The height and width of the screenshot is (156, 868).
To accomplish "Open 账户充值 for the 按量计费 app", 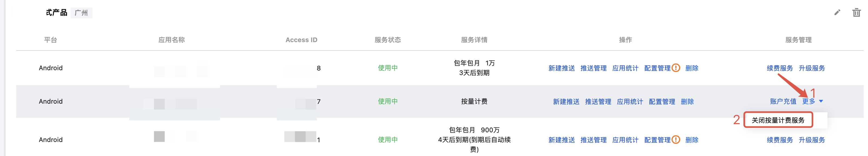I will [x=783, y=101].
